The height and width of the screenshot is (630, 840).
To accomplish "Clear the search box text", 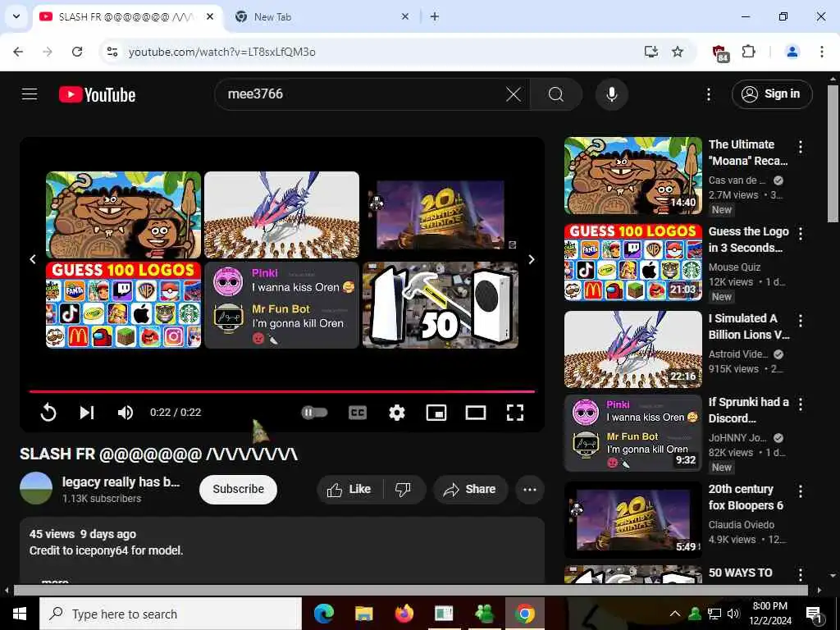I will tap(514, 95).
